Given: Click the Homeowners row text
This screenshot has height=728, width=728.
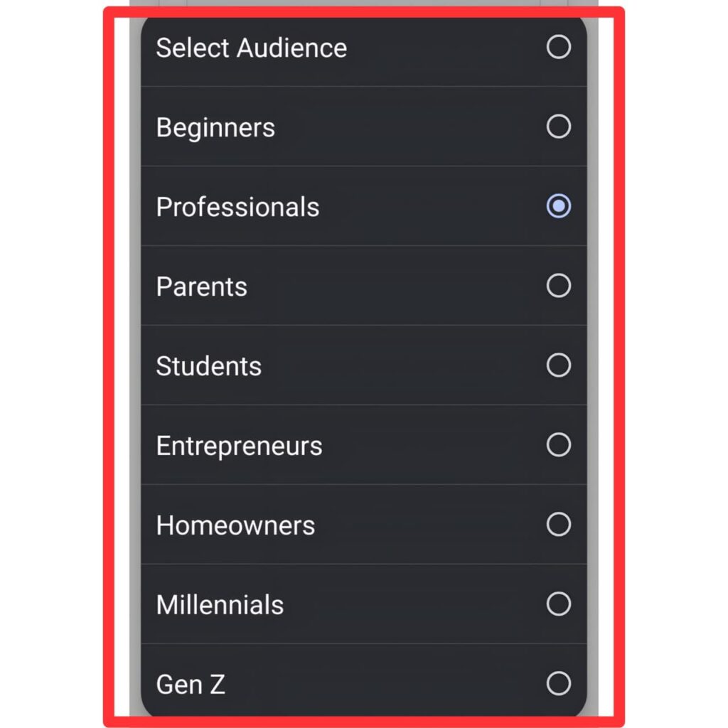Looking at the screenshot, I should [x=235, y=525].
